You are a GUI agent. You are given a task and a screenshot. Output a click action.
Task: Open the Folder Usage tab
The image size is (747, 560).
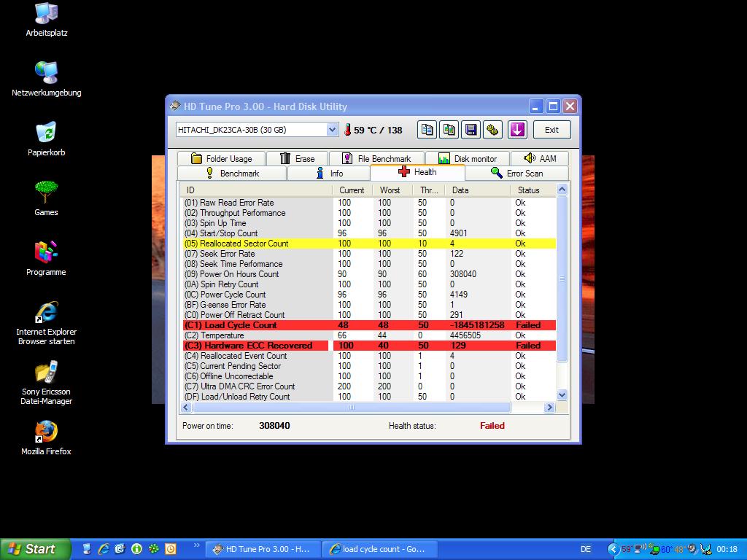tap(222, 158)
